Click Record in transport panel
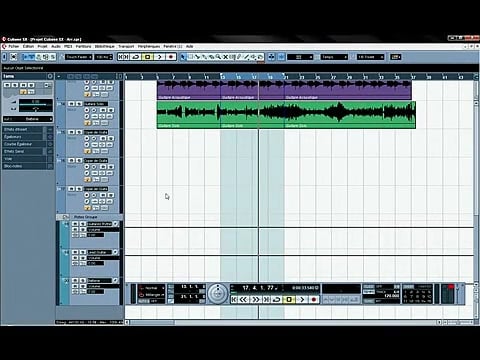Screen dimensions: 480x360 tap(313, 300)
